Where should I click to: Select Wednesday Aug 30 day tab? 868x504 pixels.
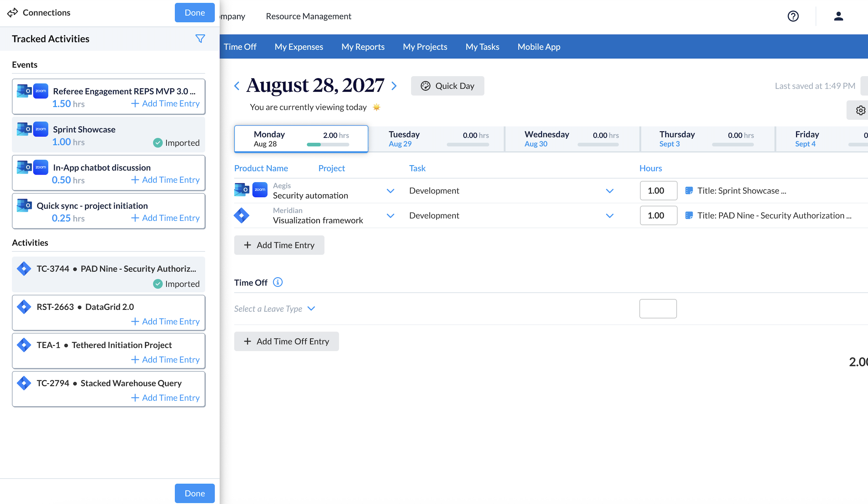tap(572, 139)
